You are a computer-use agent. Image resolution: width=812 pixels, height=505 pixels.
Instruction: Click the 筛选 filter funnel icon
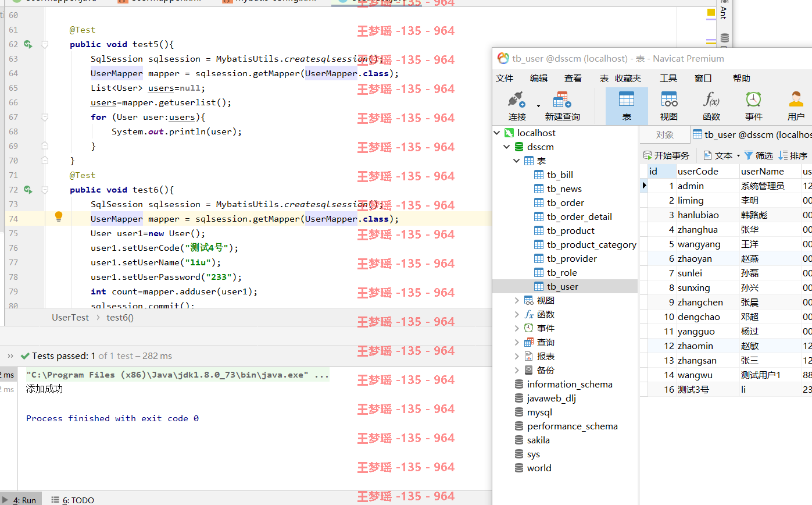749,155
